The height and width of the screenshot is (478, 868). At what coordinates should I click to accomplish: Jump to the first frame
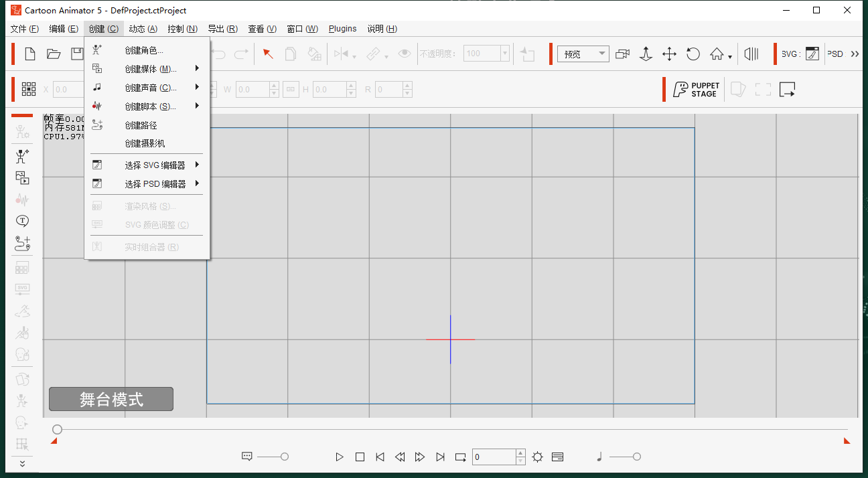(x=380, y=457)
